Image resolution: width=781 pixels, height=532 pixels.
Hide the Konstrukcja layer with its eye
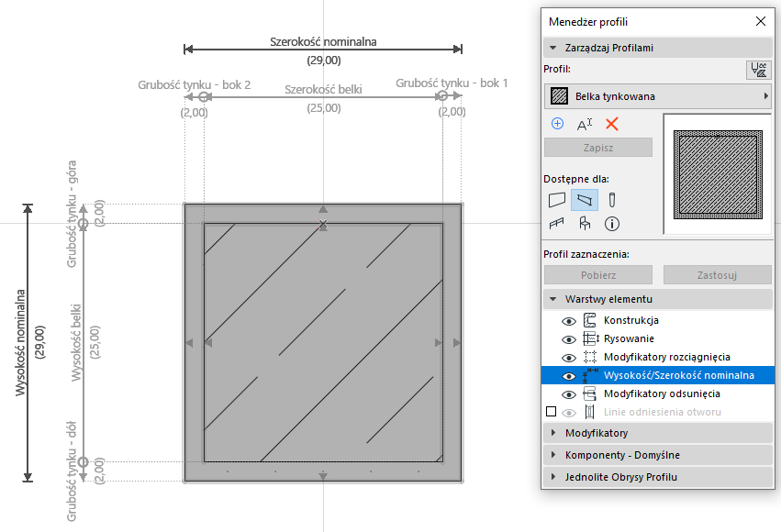568,321
